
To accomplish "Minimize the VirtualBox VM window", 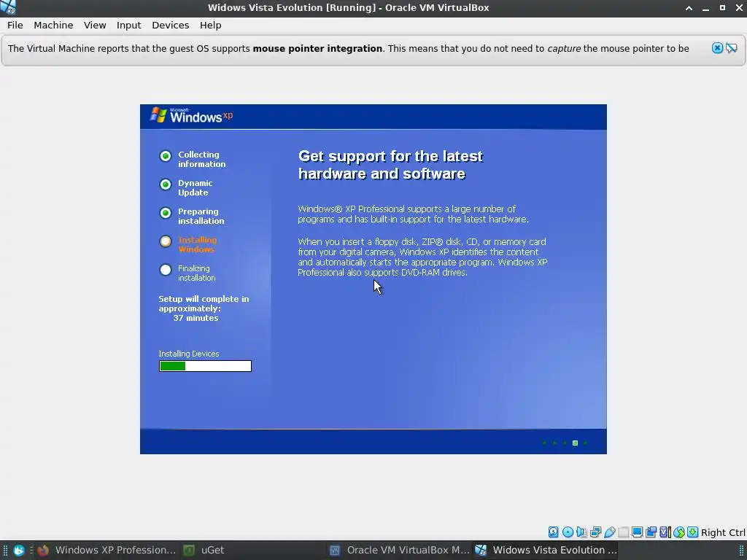I will pyautogui.click(x=705, y=8).
